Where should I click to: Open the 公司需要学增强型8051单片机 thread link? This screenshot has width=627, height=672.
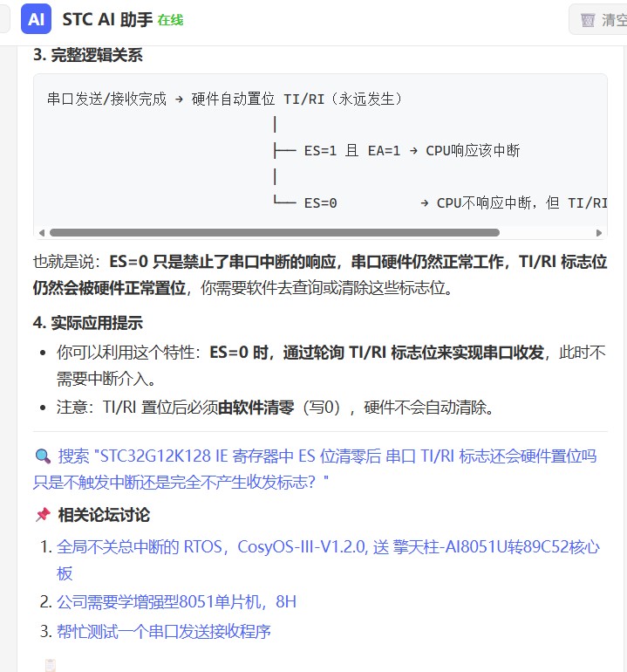[176, 601]
